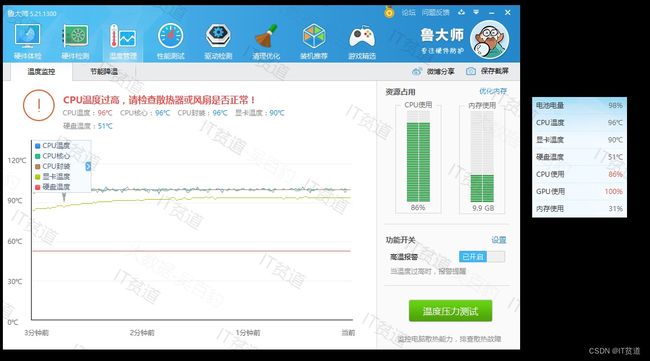Viewport: 650px width, 361px height.
Task: Click the 鲁大师 5.21.1300 window title
Action: [32, 13]
